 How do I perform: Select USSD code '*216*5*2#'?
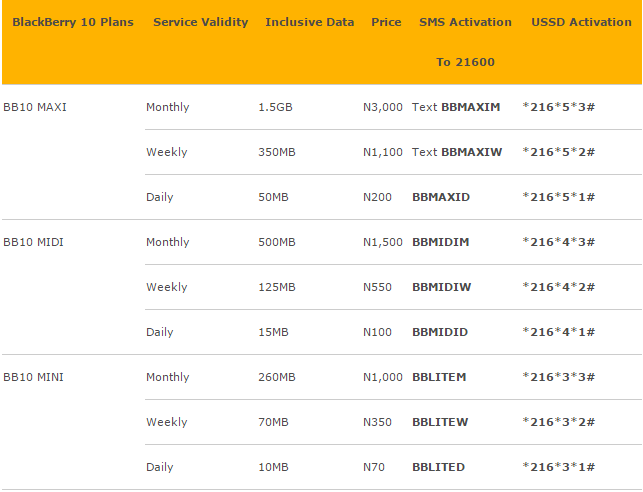tap(559, 152)
